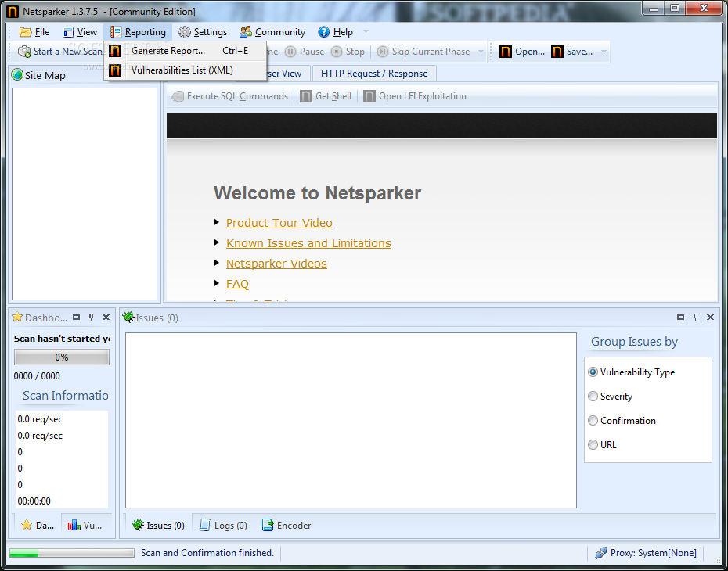Open the File menu
Image resolution: width=728 pixels, height=571 pixels.
[34, 32]
